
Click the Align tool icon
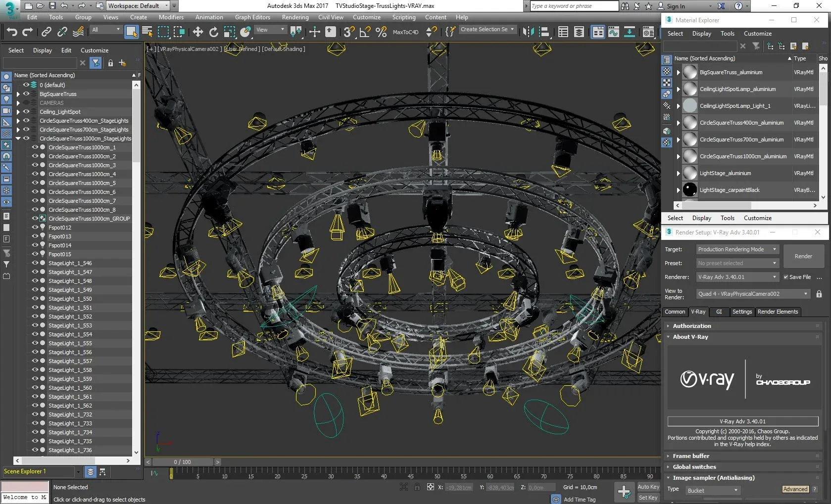544,32
